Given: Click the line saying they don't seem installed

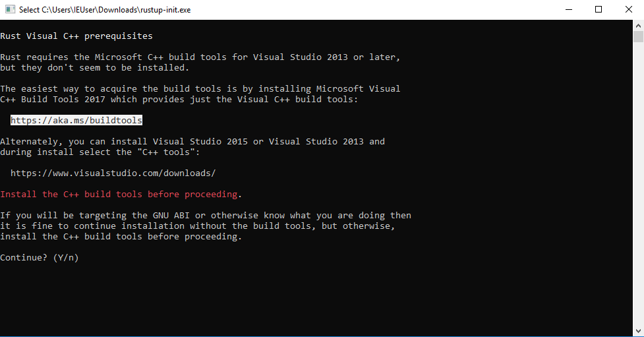Looking at the screenshot, I should (x=94, y=67).
